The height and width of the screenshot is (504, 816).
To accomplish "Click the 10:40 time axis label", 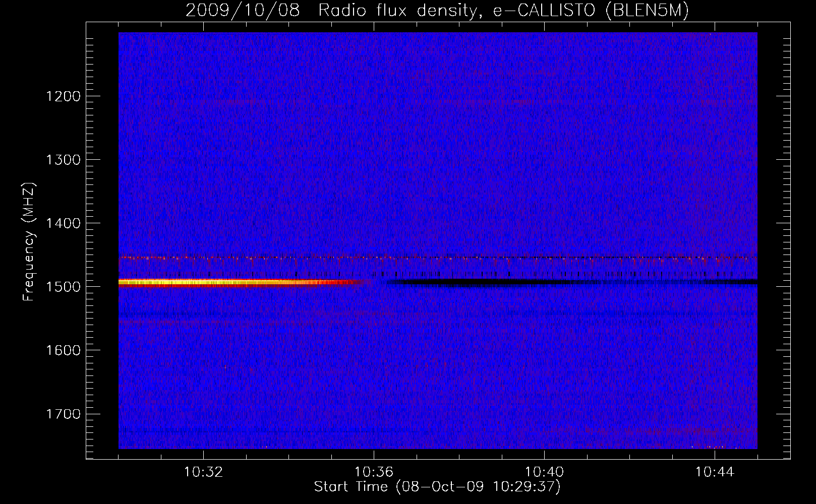I will coord(544,472).
